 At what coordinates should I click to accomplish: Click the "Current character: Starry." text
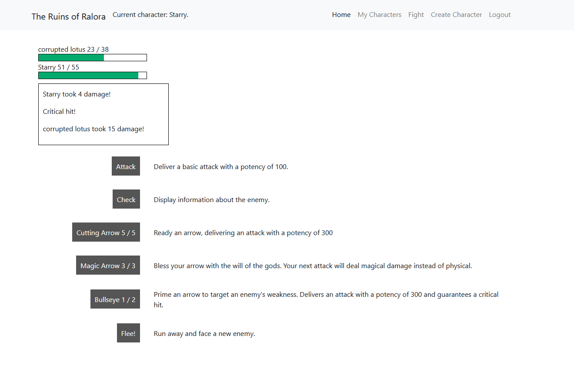point(150,15)
